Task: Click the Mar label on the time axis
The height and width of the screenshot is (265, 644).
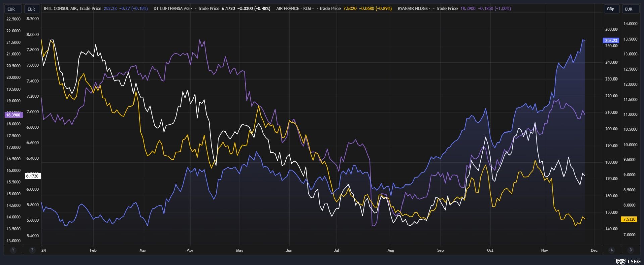Action: [x=143, y=250]
